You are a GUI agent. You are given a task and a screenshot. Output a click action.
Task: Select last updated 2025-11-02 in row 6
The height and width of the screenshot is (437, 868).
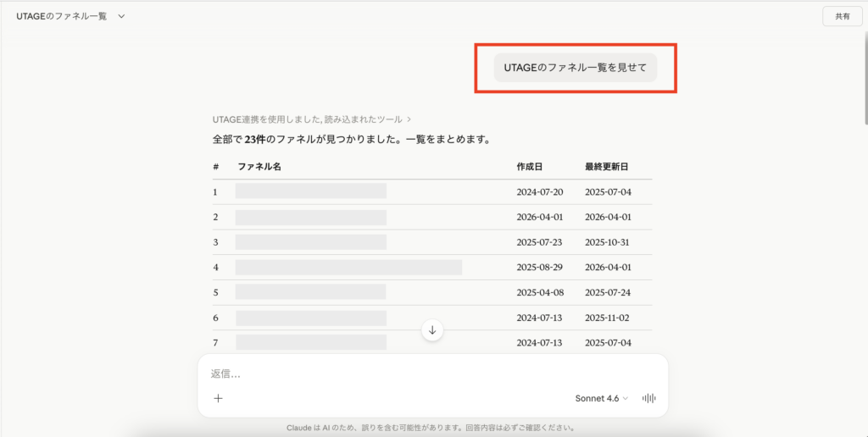coord(608,318)
